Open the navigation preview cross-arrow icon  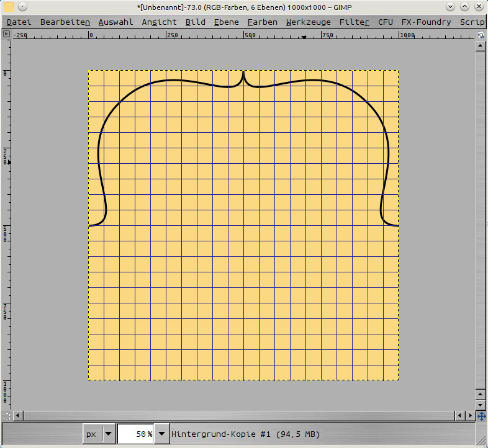(x=481, y=416)
